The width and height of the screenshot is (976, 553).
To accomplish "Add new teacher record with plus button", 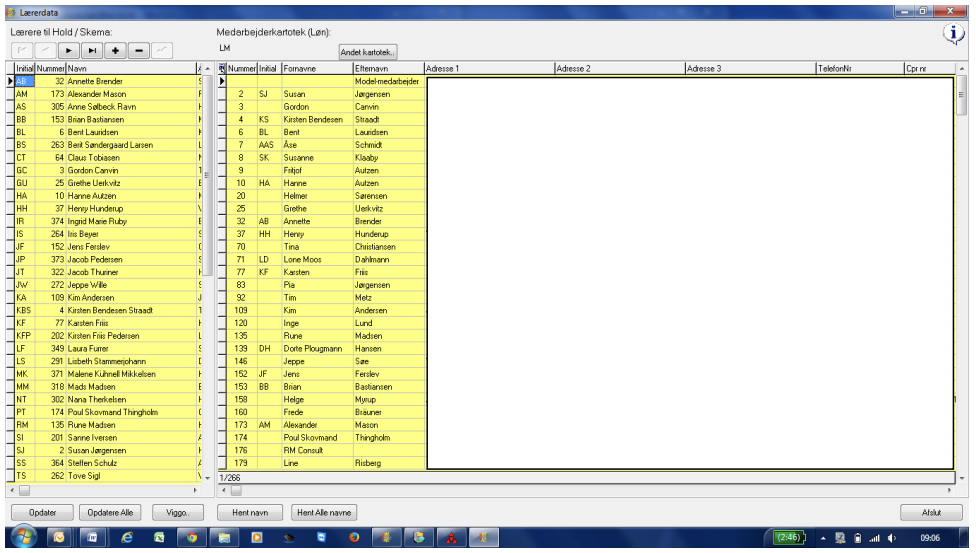I will pos(115,50).
